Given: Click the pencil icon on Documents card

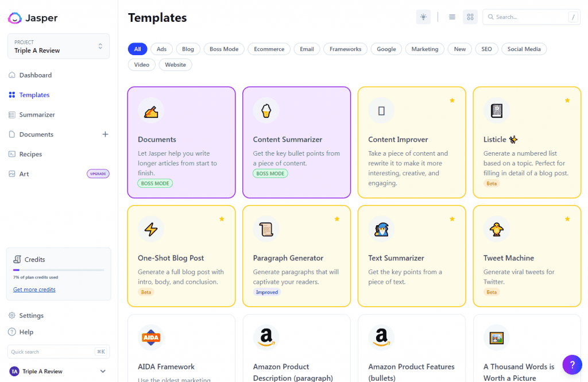Looking at the screenshot, I should pos(151,111).
